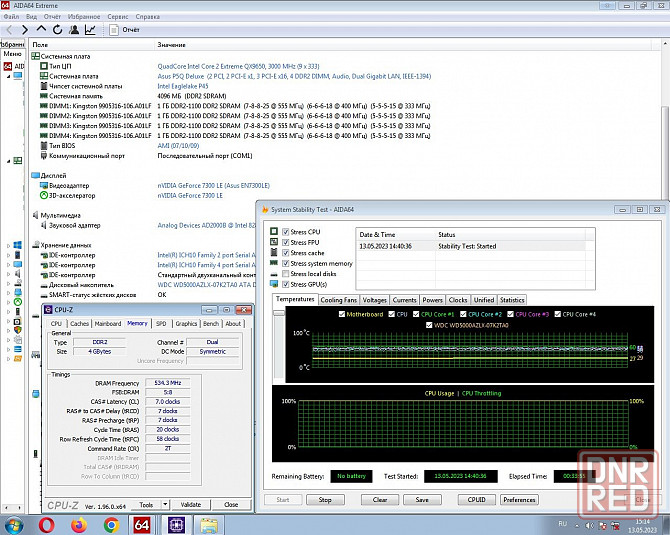Viewport: 670px width, 535px height.
Task: Open the Вид menu
Action: [x=31, y=17]
